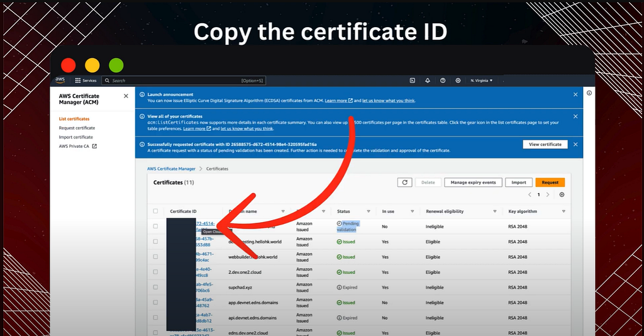Sort by Domain name column arrow
644x336 pixels.
[x=283, y=211]
